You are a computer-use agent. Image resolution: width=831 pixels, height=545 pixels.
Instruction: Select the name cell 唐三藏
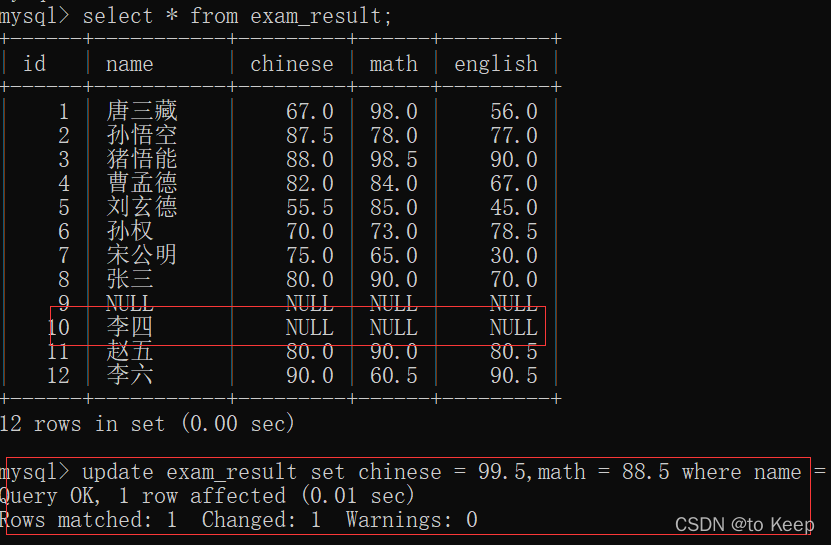(142, 111)
